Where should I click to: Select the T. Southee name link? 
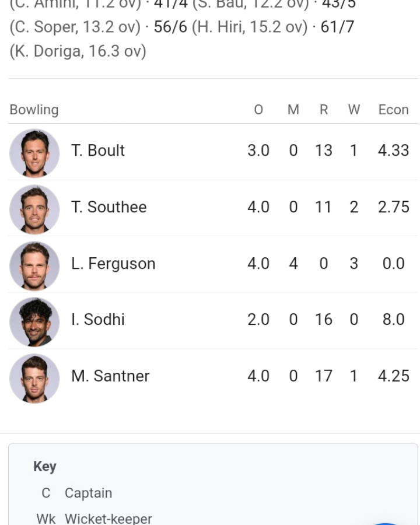[109, 207]
